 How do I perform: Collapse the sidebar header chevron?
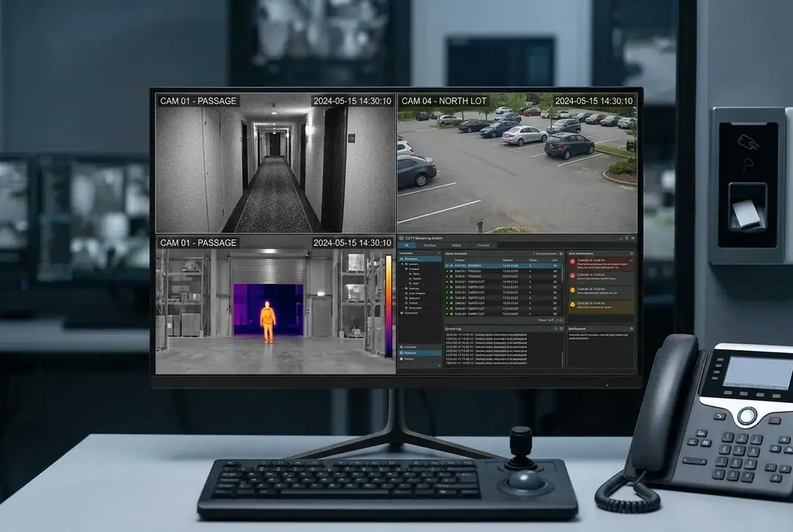[439, 252]
